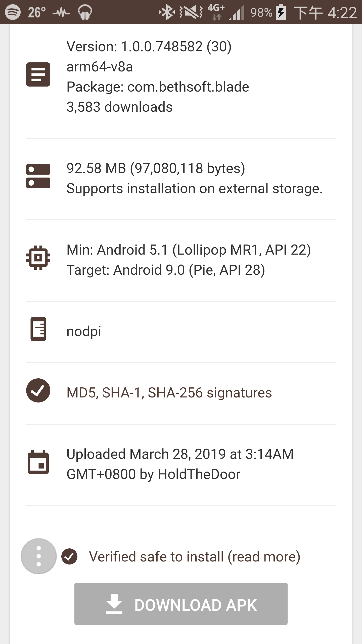This screenshot has width=362, height=644.
Task: Tap the storage file size icon
Action: tap(38, 176)
